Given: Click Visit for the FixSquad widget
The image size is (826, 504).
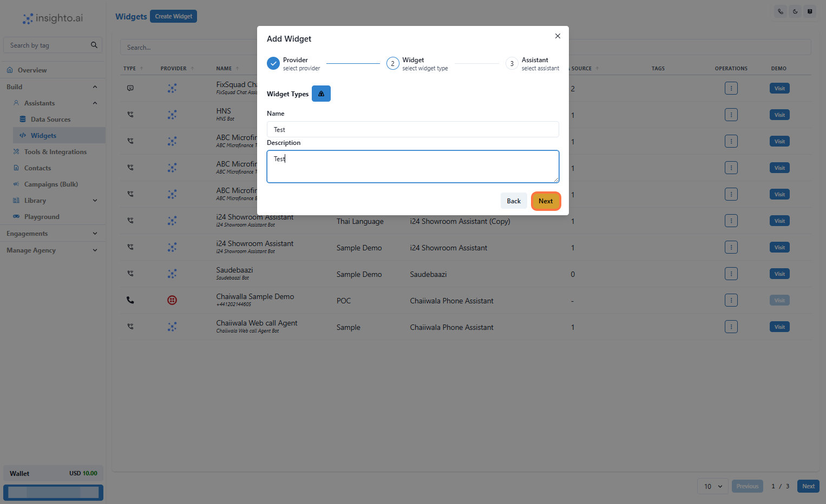Looking at the screenshot, I should click(x=779, y=88).
